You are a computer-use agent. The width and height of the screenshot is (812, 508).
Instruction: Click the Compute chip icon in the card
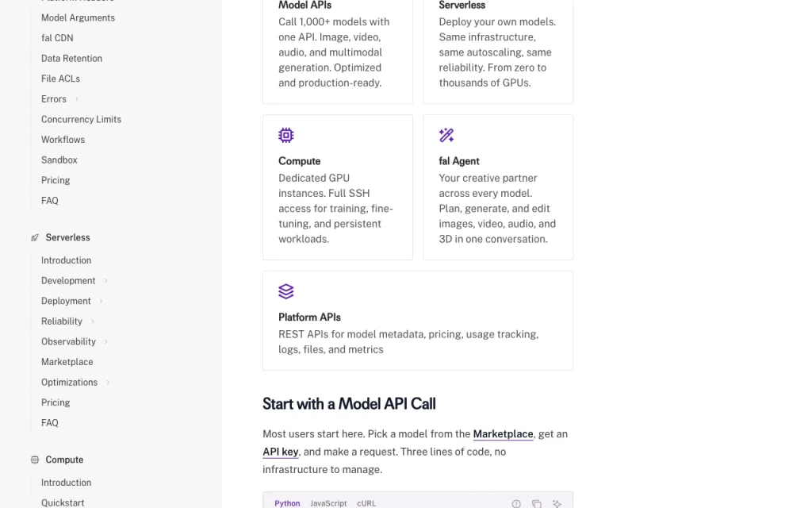click(x=285, y=135)
